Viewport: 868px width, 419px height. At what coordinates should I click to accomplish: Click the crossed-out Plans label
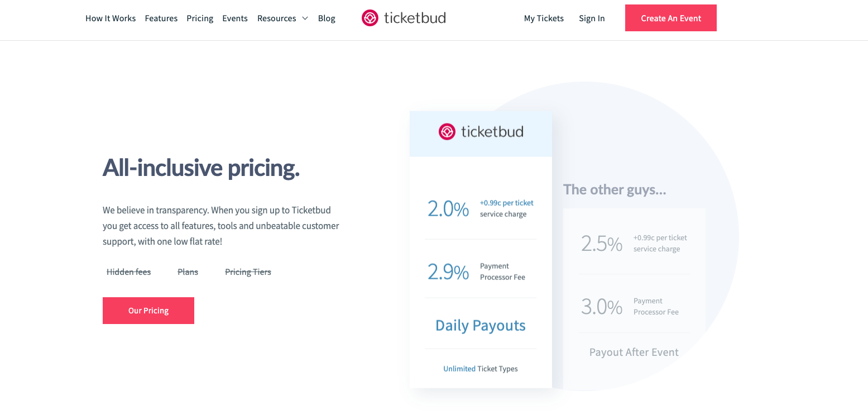(x=188, y=272)
